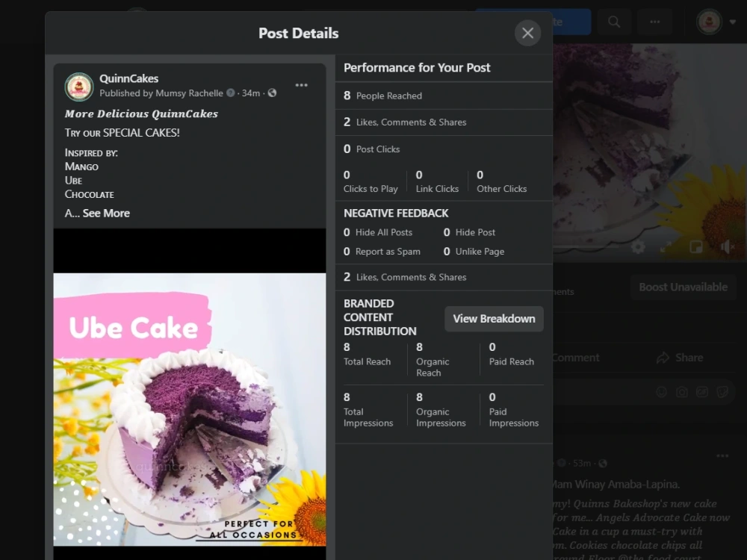
Task: Open post options three-dot menu
Action: pyautogui.click(x=302, y=85)
